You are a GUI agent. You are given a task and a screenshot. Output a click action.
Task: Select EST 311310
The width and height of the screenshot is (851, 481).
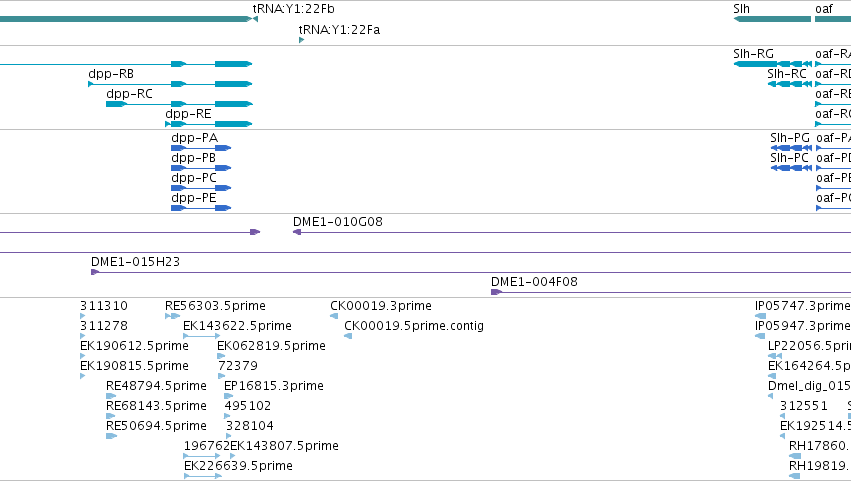104,306
